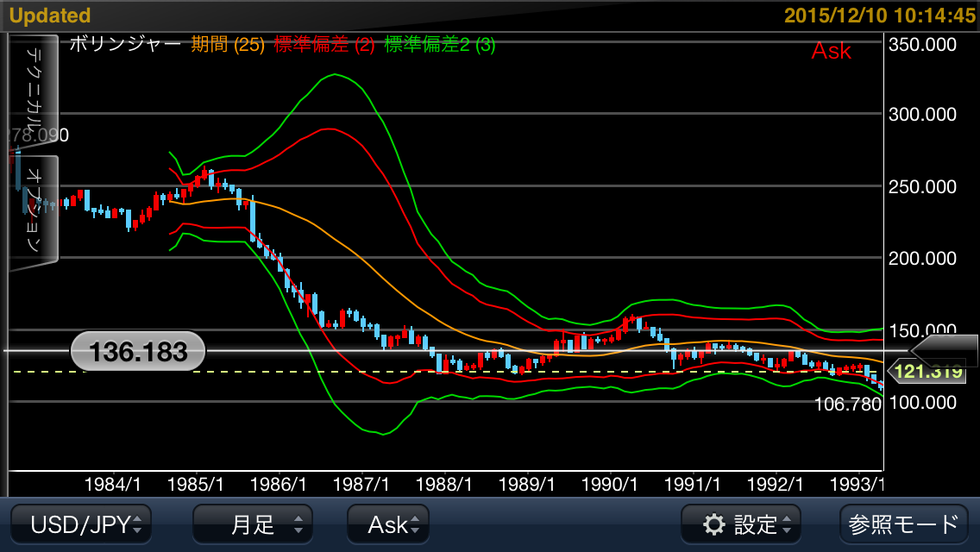Open the USD/JPY currency pair dropdown

[81, 524]
